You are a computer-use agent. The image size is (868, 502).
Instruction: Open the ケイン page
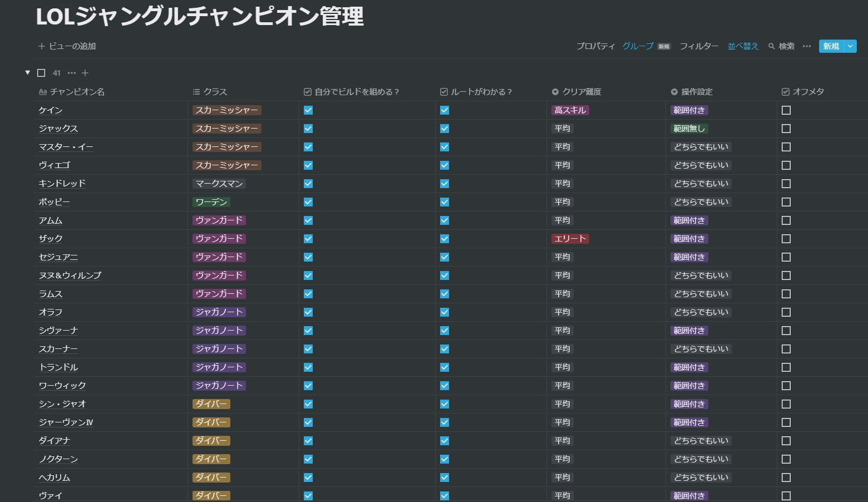(50, 110)
